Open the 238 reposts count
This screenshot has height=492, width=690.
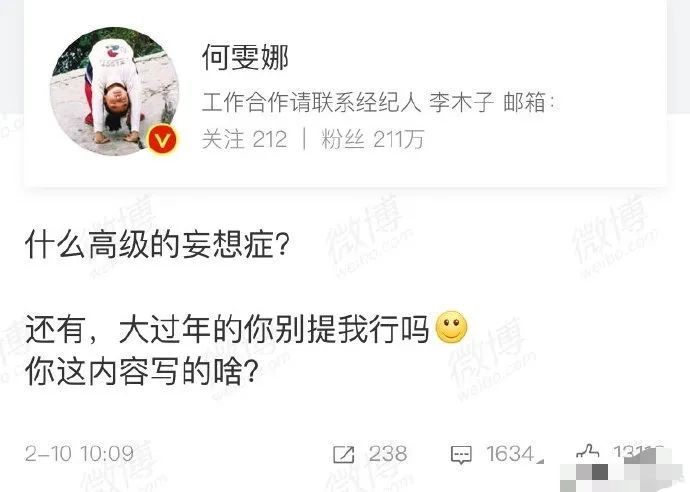388,454
